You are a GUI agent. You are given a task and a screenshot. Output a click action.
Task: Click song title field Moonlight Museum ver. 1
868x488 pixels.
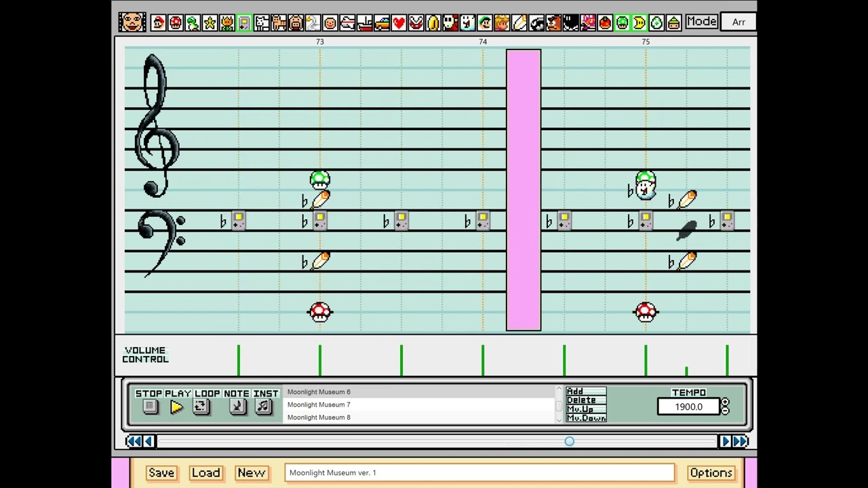point(479,472)
